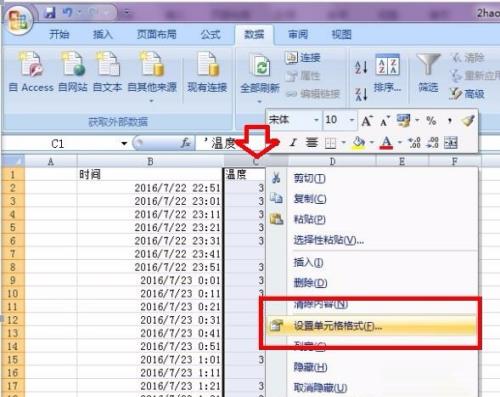
Task: Click cell containing 时间
Action: [x=150, y=174]
